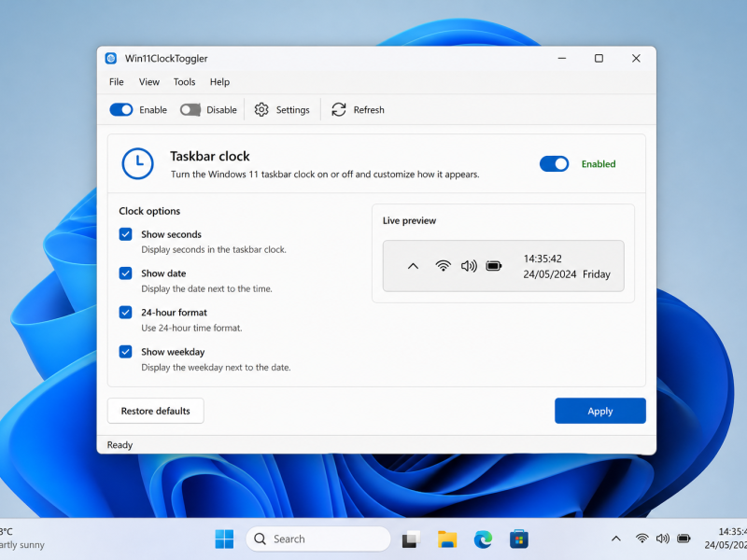Click 'Display the weekday next to the date.' text
The width and height of the screenshot is (747, 560).
click(216, 367)
